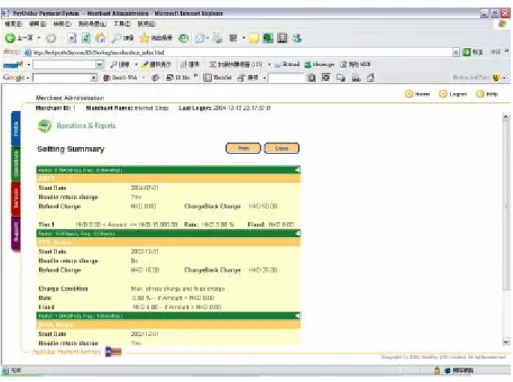Collapse the first green section header arrow
Screen dimensions: 513x382
pyautogui.click(x=297, y=170)
